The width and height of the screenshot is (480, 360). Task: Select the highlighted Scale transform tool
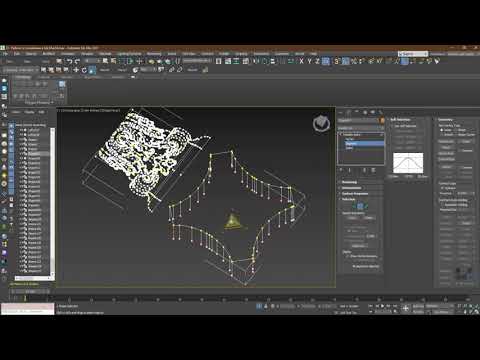coord(92,70)
